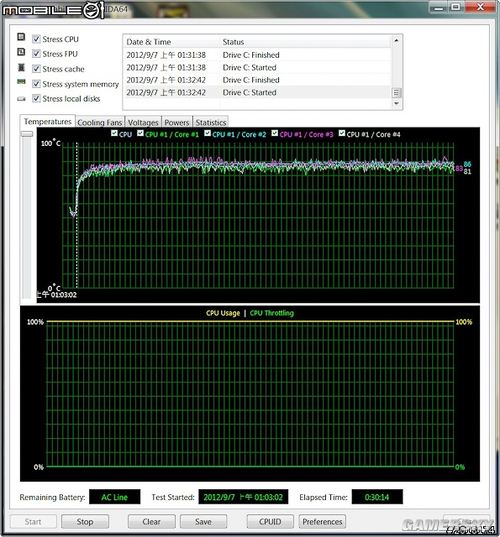This screenshot has height=537, width=500.
Task: Switch to the Voltages tab
Action: pos(143,122)
